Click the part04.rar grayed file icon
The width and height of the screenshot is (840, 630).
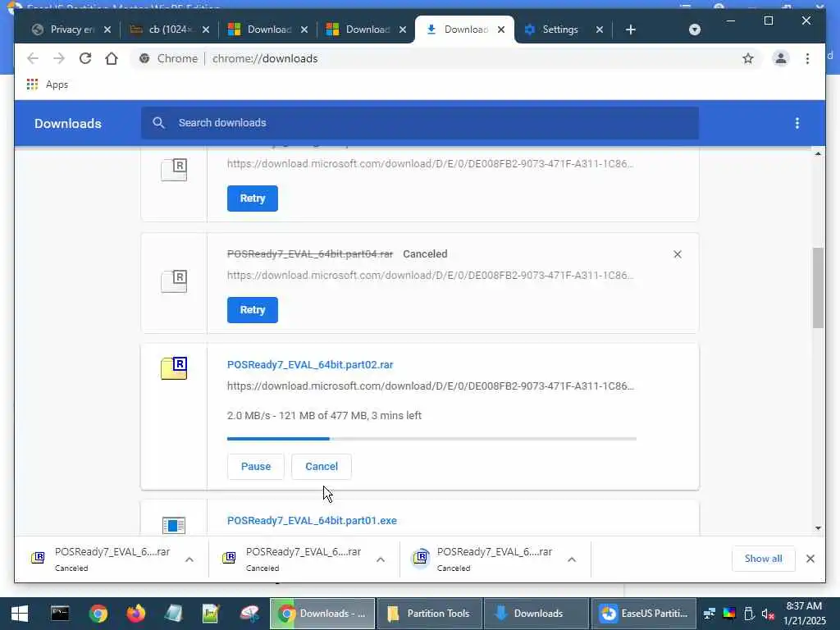174,281
